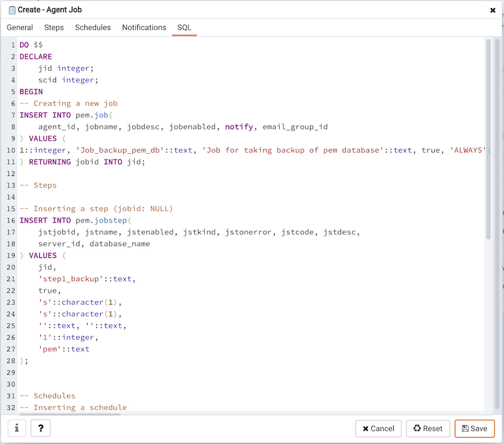Click the 'step1_backup'::text line

[x=87, y=279]
